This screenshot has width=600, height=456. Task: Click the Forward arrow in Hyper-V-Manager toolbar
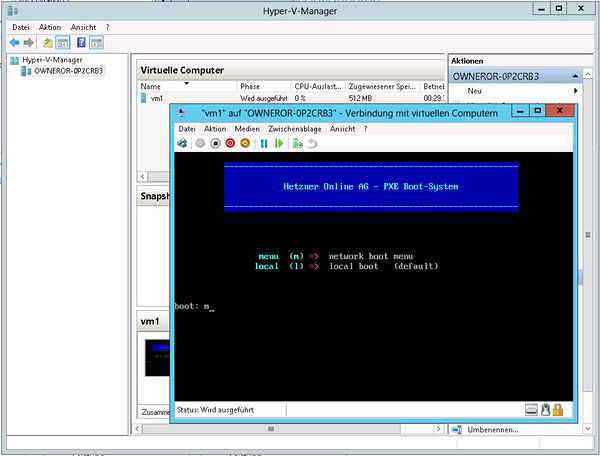pos(29,42)
